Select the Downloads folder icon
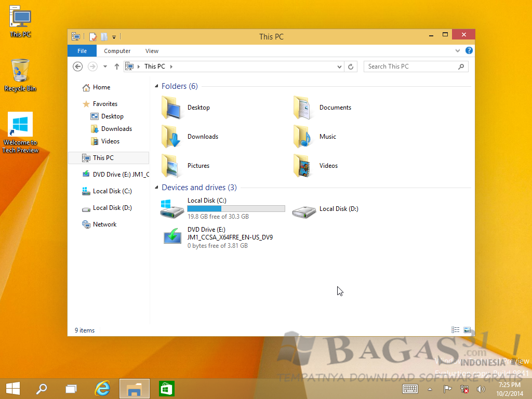This screenshot has height=399, width=532. click(171, 137)
